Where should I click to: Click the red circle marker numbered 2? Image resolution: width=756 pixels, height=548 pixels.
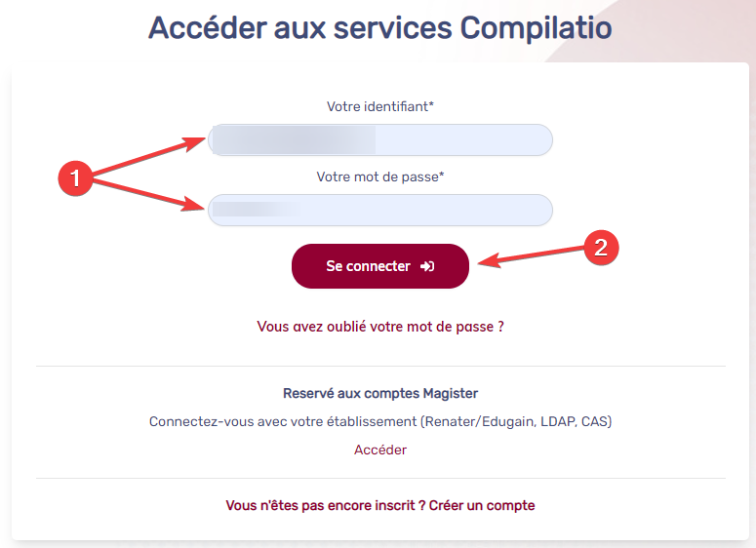pos(601,248)
